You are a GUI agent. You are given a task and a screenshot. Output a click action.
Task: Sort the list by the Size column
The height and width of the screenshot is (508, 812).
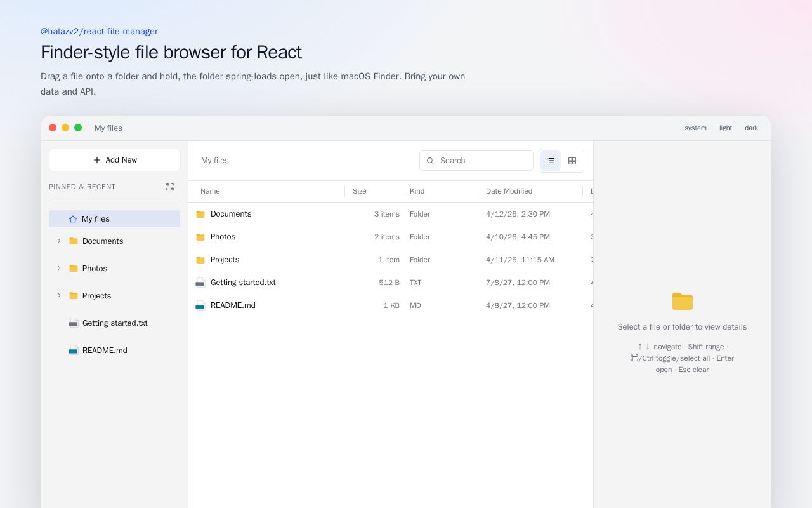pos(360,191)
